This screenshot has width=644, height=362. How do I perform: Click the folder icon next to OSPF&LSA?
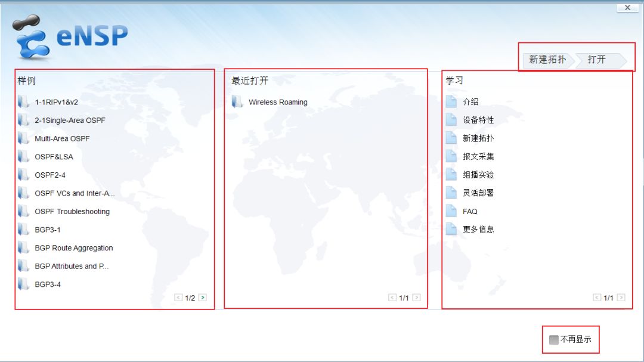click(x=23, y=156)
